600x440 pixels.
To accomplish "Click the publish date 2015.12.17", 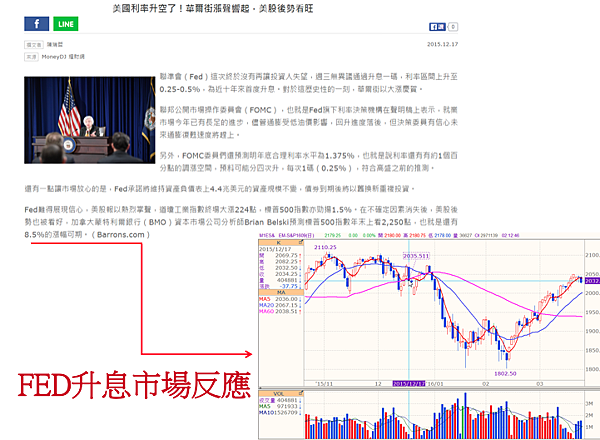I will (x=442, y=44).
